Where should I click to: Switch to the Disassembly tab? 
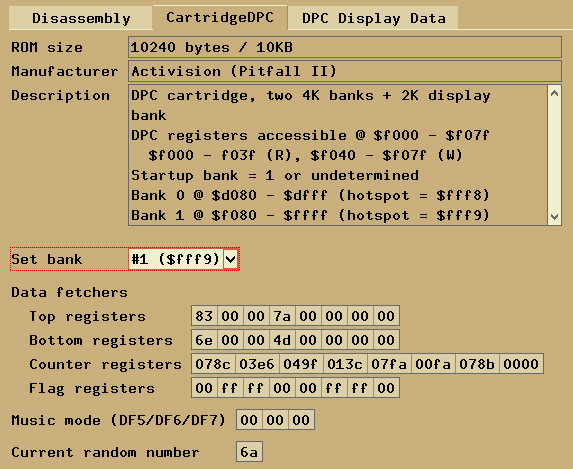81,18
